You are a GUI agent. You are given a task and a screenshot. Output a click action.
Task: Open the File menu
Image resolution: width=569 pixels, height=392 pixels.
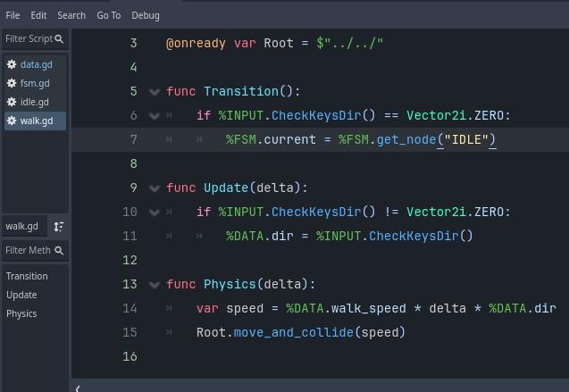[x=13, y=15]
